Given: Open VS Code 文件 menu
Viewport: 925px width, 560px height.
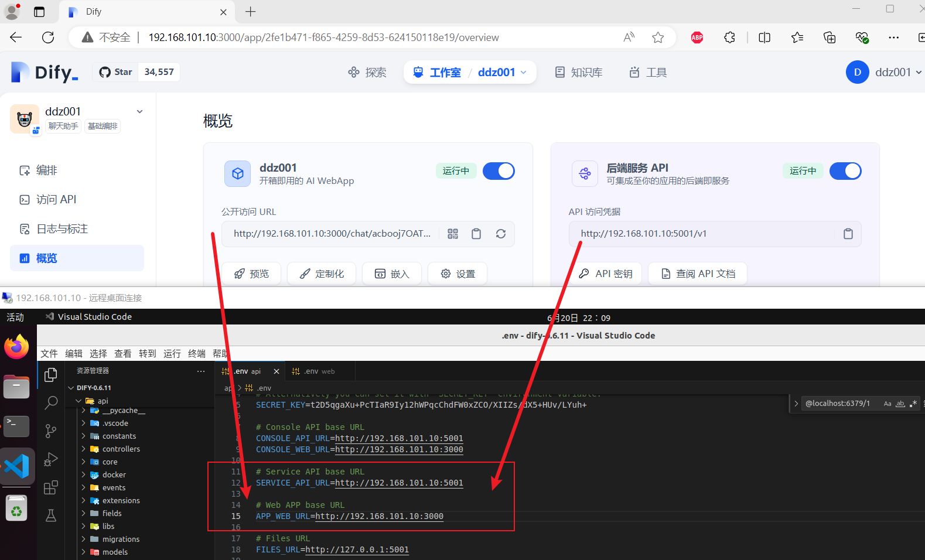Looking at the screenshot, I should click(49, 353).
